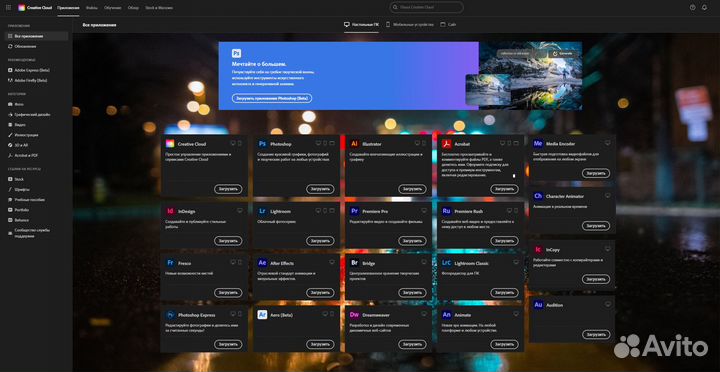Open the help question-mark icon
Screen dimensions: 720x372
click(x=693, y=7)
